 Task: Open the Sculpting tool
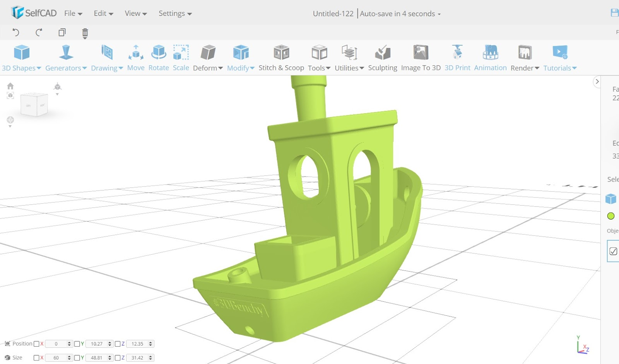tap(383, 58)
